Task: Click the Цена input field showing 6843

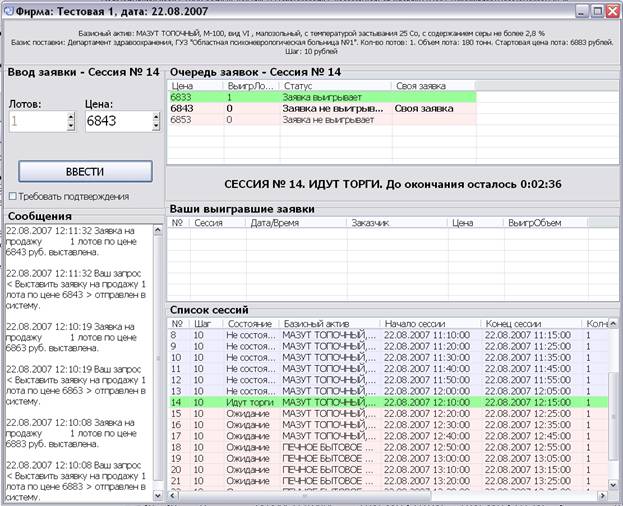Action: point(119,121)
